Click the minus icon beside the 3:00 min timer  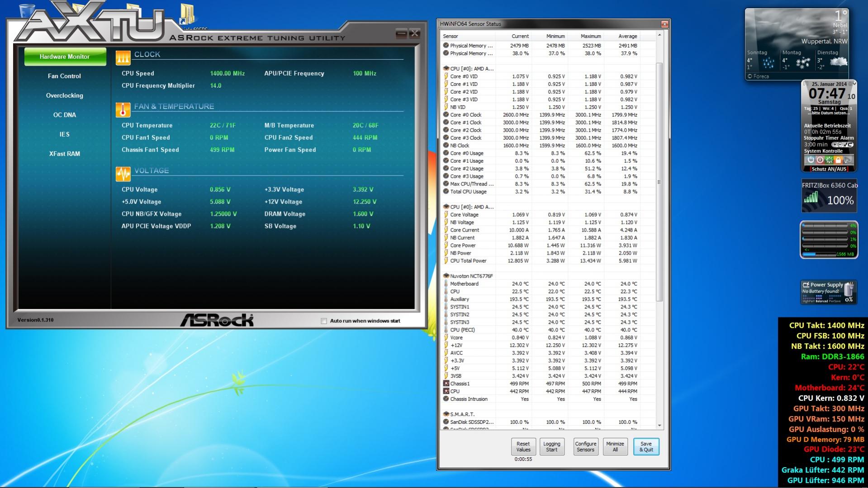840,145
